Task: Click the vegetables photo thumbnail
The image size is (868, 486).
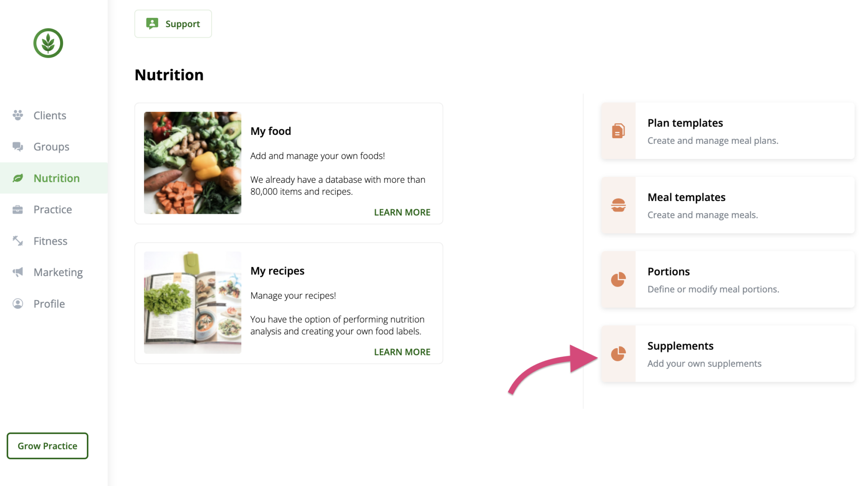Action: pyautogui.click(x=193, y=163)
